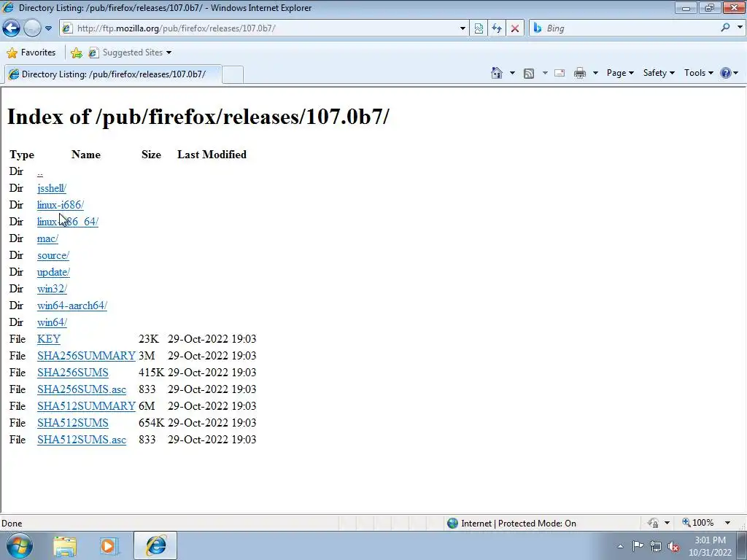Viewport: 747px width, 560px height.
Task: Click the Action Center flag icon
Action: (638, 546)
